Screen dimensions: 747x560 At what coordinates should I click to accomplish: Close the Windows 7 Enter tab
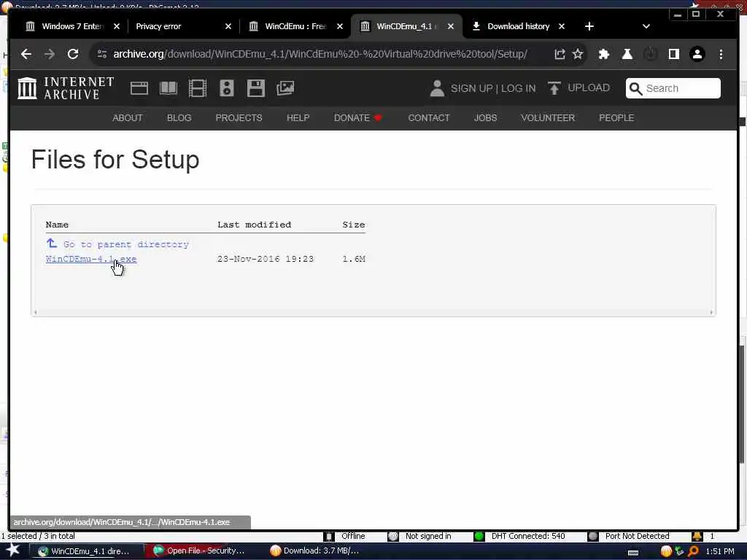pos(117,26)
